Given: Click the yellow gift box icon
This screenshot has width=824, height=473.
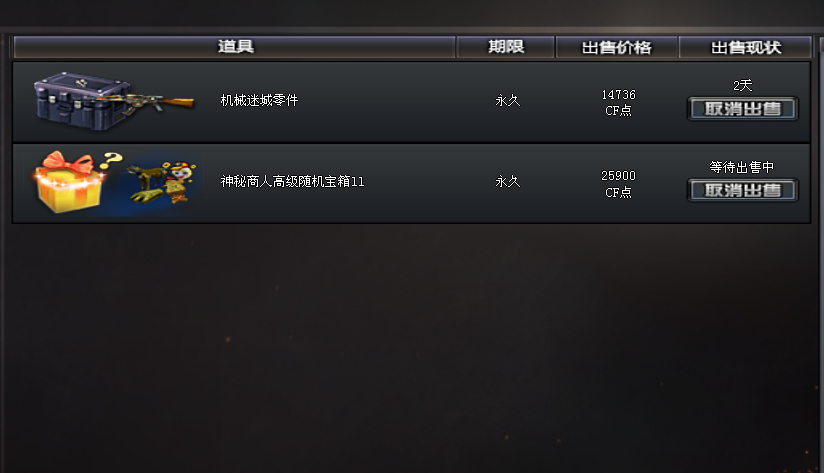Looking at the screenshot, I should coord(69,183).
